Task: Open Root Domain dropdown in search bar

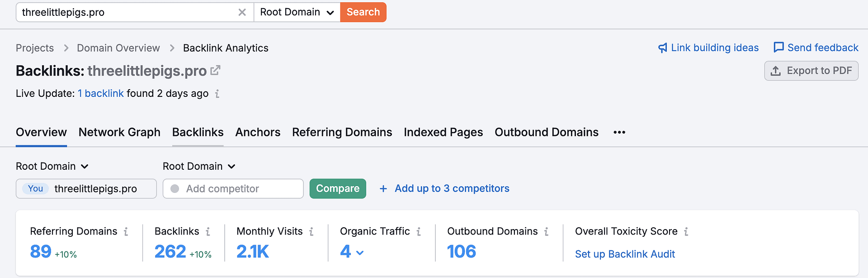Action: 297,12
